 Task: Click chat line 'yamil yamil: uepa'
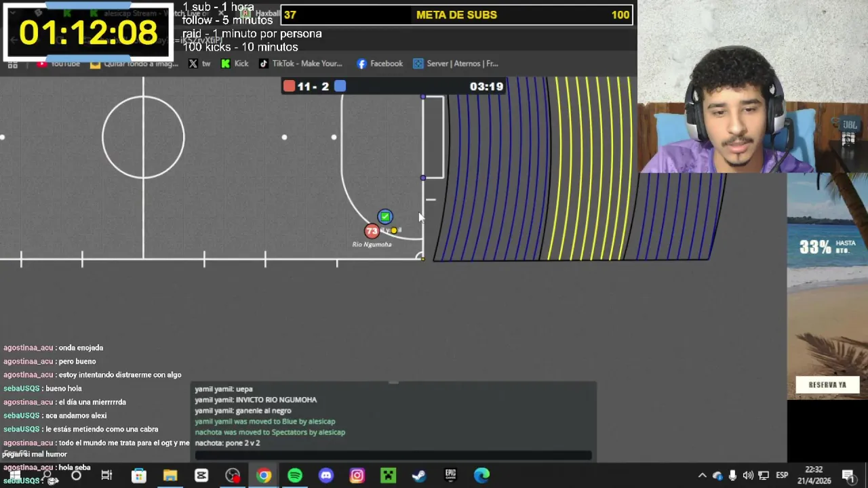223,389
